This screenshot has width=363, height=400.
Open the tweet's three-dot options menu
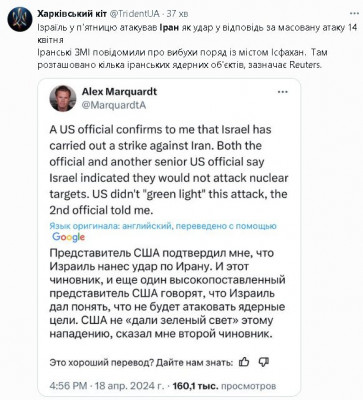354,14
